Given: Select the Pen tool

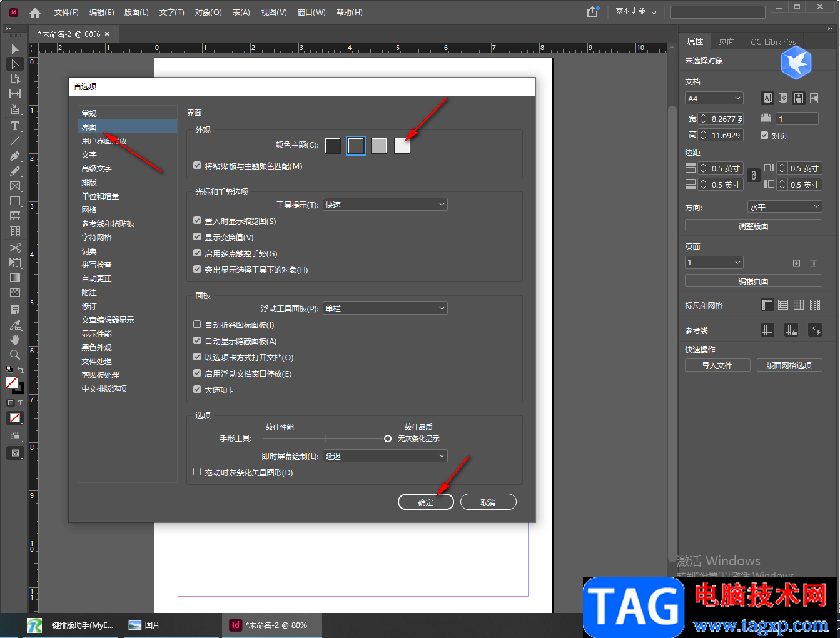Looking at the screenshot, I should pyautogui.click(x=15, y=156).
